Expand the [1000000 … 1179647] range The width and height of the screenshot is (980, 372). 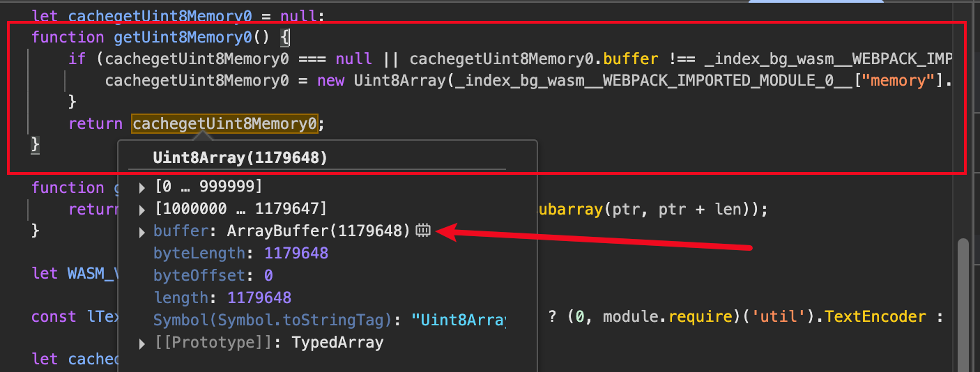[143, 210]
